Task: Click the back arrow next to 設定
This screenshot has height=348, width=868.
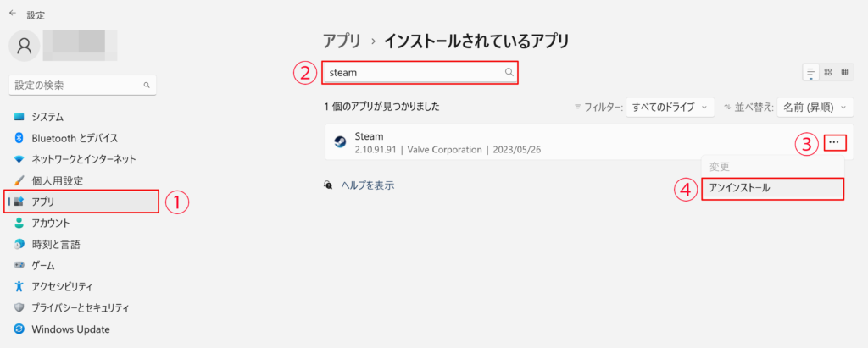Action: pos(12,14)
